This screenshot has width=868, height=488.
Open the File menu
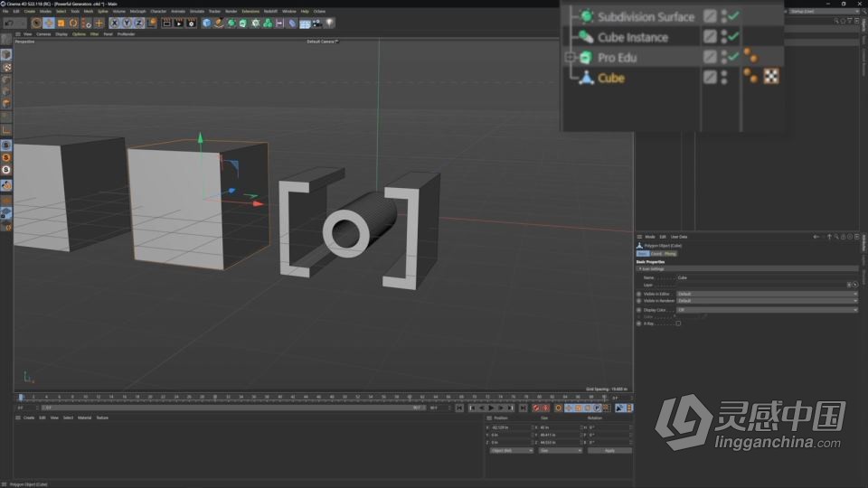point(5,11)
